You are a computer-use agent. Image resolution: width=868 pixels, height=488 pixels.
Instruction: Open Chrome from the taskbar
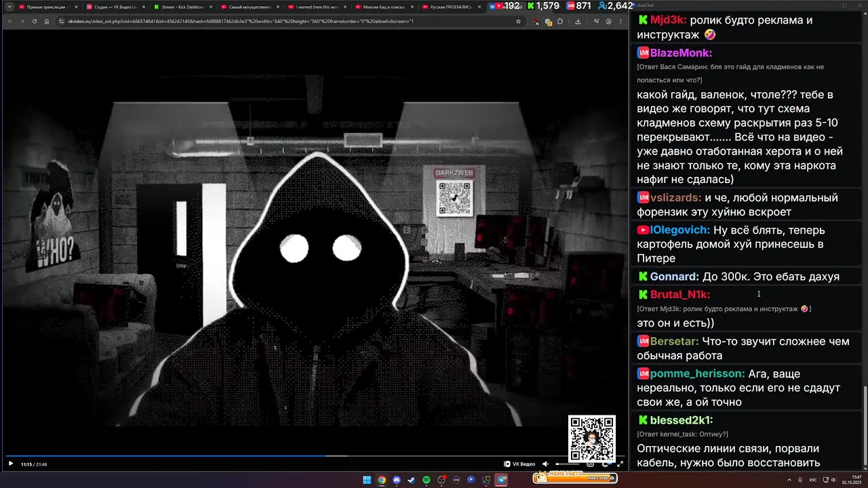[x=382, y=480]
